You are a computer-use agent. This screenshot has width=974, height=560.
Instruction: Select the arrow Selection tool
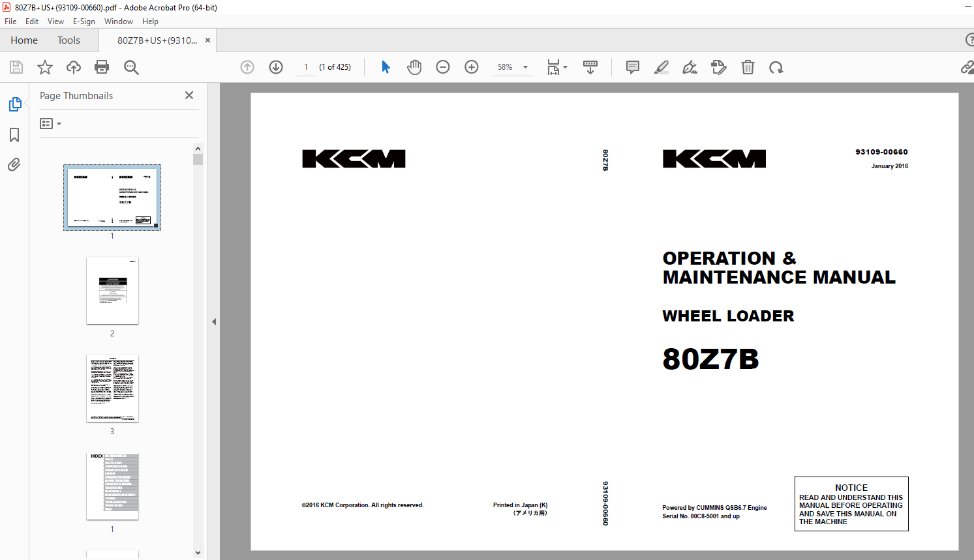pos(386,67)
